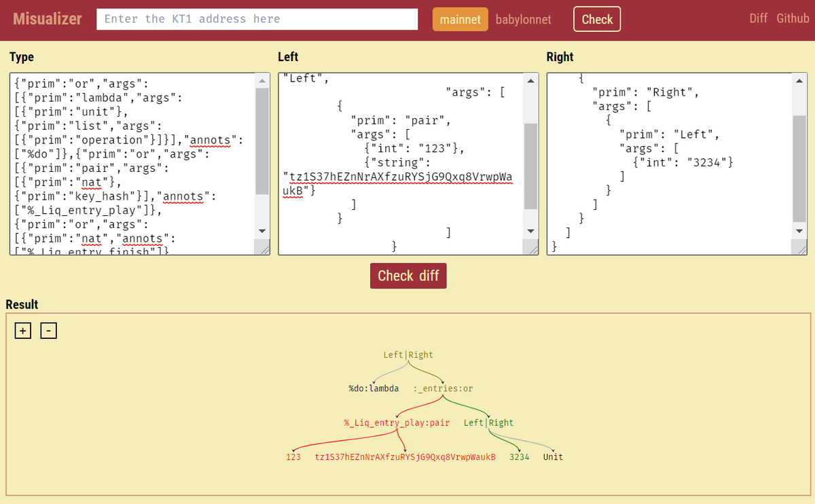Click the resize grip of the Left textarea
The width and height of the screenshot is (815, 504).
pos(534,249)
